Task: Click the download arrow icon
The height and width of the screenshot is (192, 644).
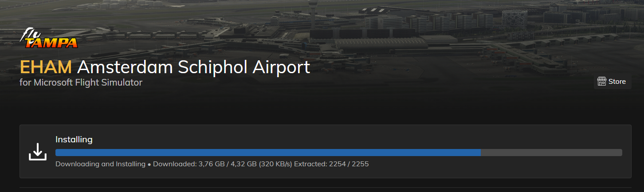Action: (38, 152)
